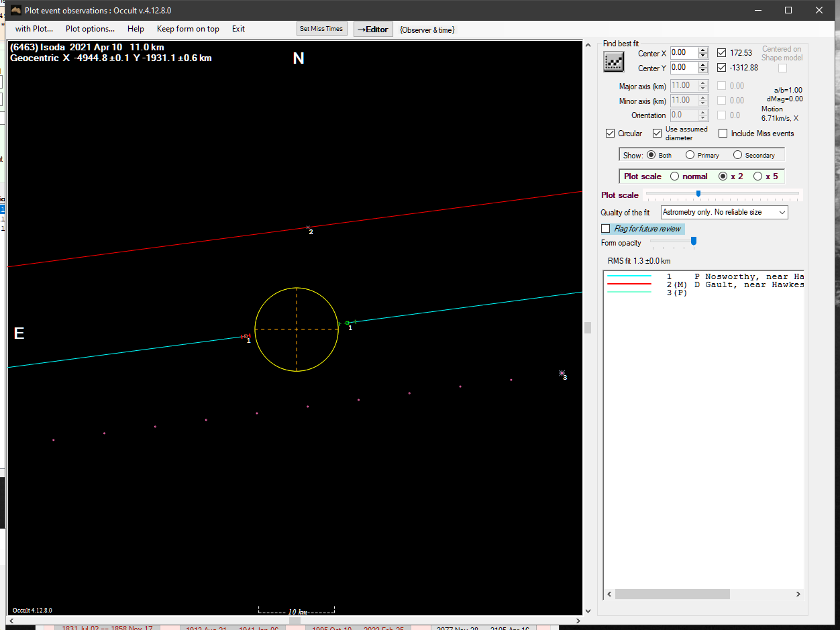Viewport: 840px width, 630px height.
Task: Click the legend horizontal scrollbar thumb
Action: [x=672, y=594]
